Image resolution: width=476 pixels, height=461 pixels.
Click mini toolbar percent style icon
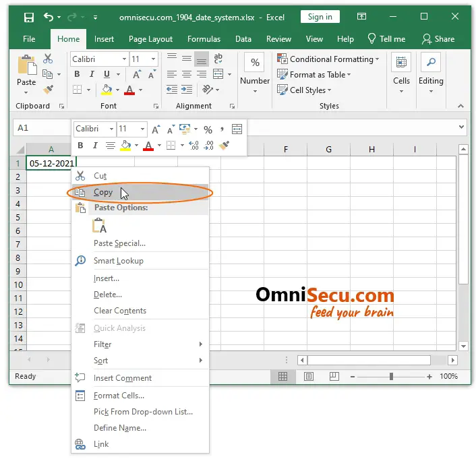point(208,130)
